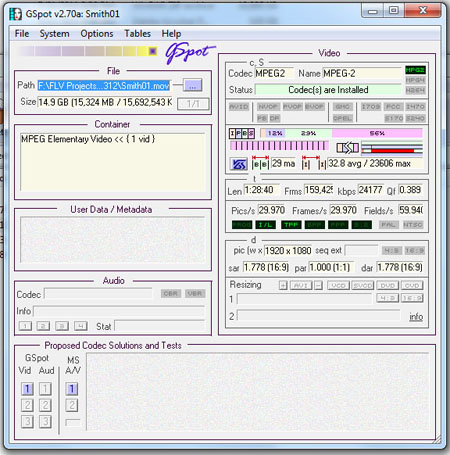The height and width of the screenshot is (455, 450).
Task: Toggle MS A/V test button 1
Action: coord(72,389)
